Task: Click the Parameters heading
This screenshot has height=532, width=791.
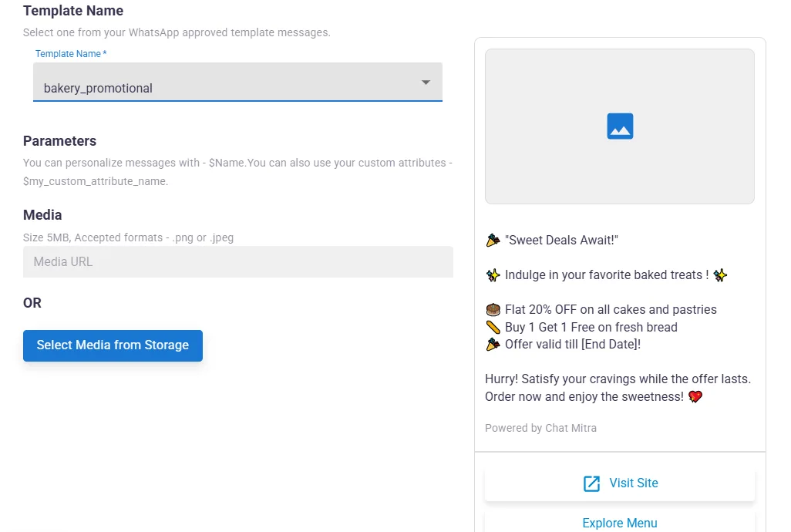Action: (x=59, y=141)
